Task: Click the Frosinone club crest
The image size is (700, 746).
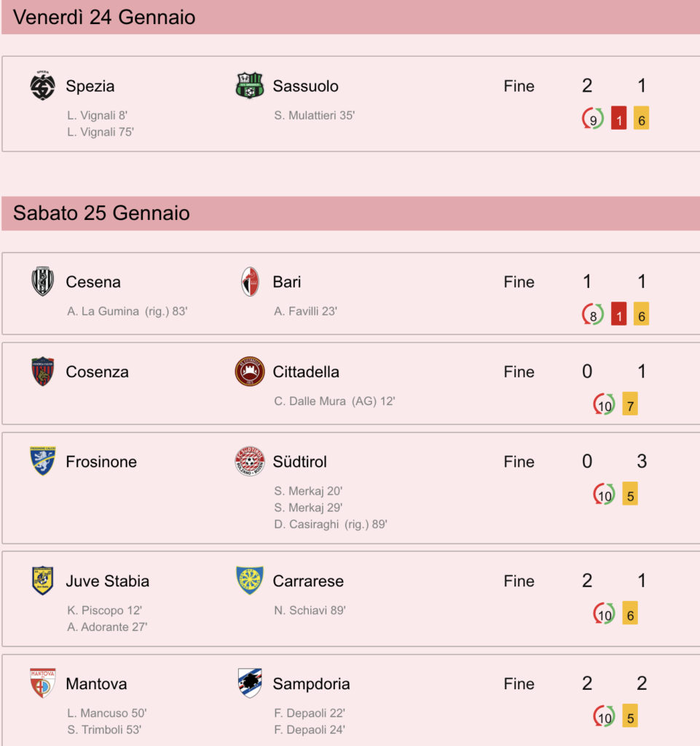Action: [42, 461]
